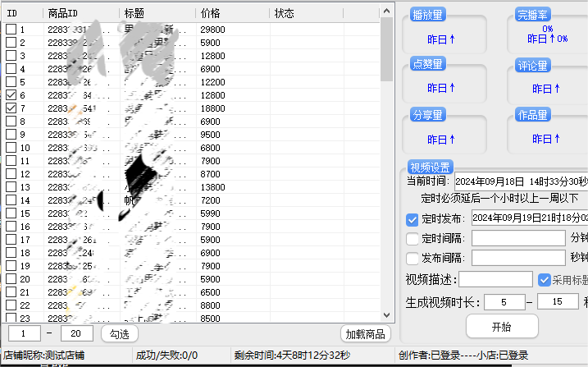Click the scroll up arrow of product list
Screen dimensions: 588x367
coord(386,11)
